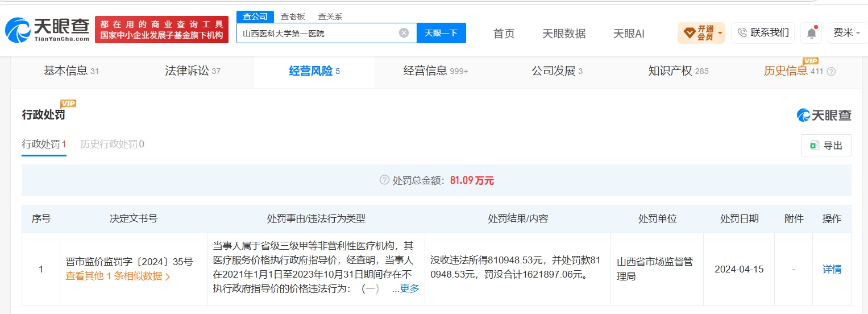The image size is (868, 314).
Task: Open the 法律诉讼 tab
Action: click(193, 71)
